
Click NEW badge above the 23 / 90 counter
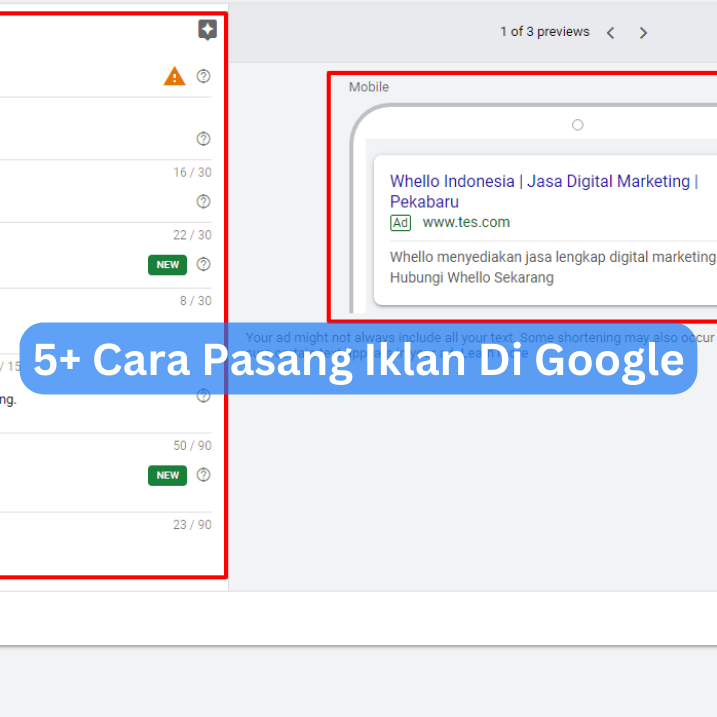point(167,476)
